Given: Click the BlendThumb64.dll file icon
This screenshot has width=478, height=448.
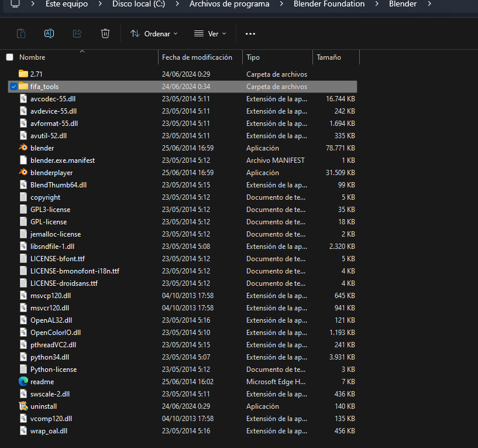Looking at the screenshot, I should 23,184.
